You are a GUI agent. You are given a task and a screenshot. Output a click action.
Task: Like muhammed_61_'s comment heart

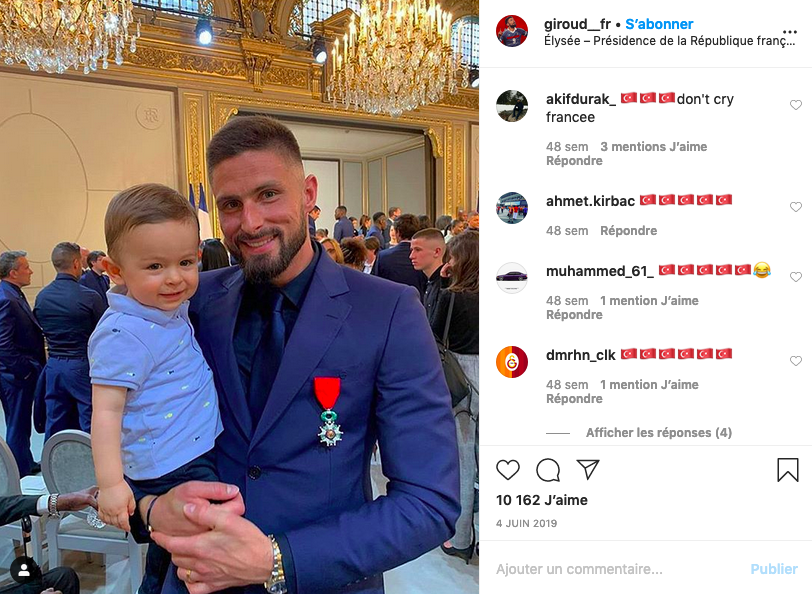pyautogui.click(x=796, y=277)
